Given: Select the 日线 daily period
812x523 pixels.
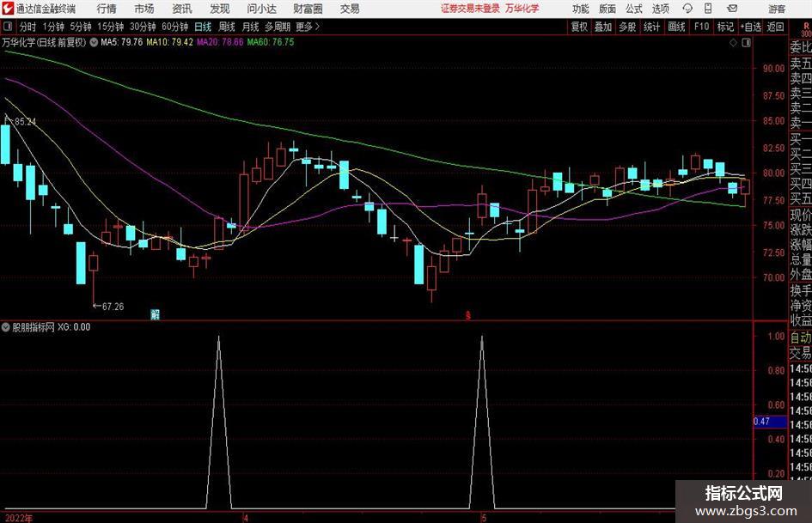Looking at the screenshot, I should (x=203, y=27).
